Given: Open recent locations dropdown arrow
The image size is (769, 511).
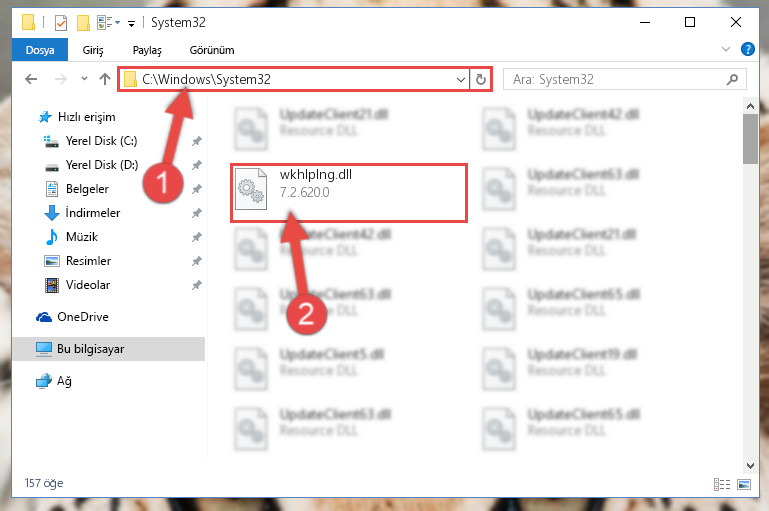Looking at the screenshot, I should (84, 78).
